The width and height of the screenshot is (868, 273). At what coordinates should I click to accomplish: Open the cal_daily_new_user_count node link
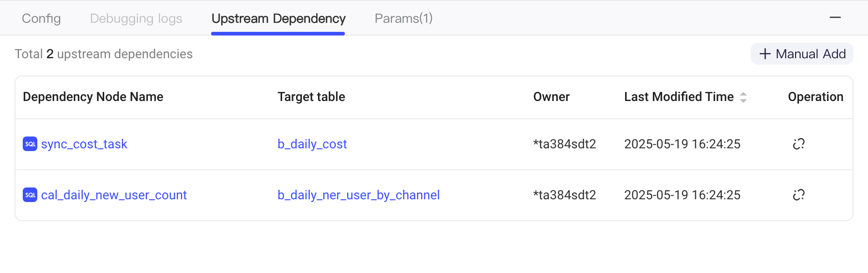tap(114, 195)
